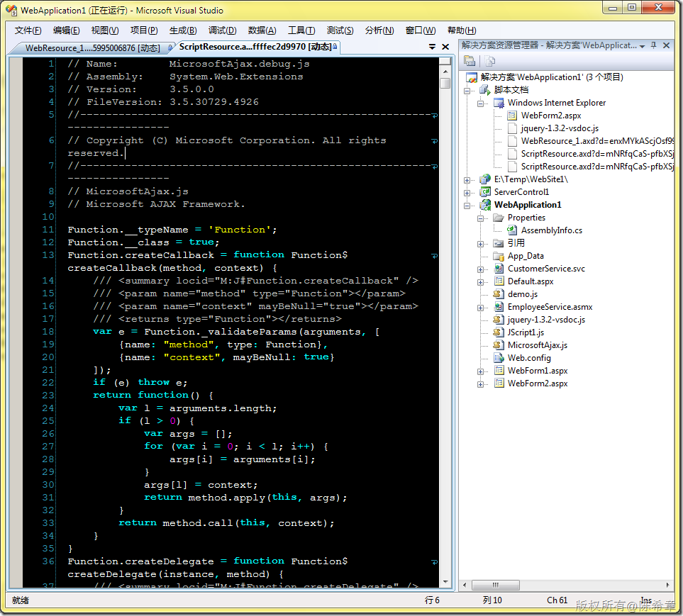Open the 工具(T) menu
The height and width of the screenshot is (616, 683).
tap(301, 30)
